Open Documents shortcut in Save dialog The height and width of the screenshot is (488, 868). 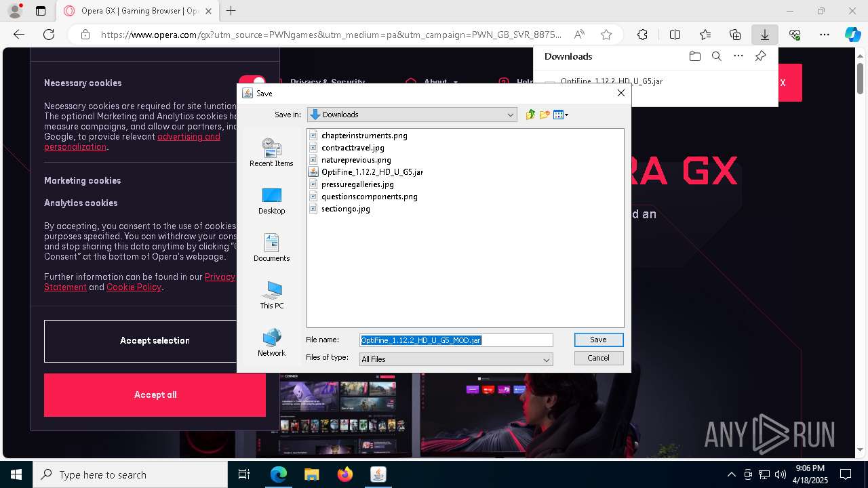271,248
